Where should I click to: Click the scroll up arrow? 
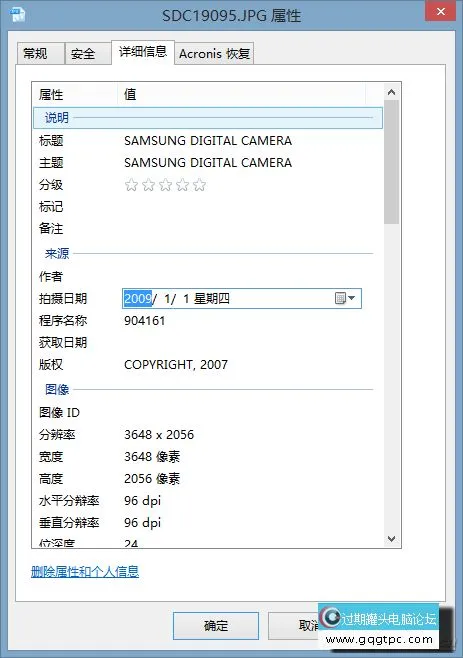pos(392,92)
